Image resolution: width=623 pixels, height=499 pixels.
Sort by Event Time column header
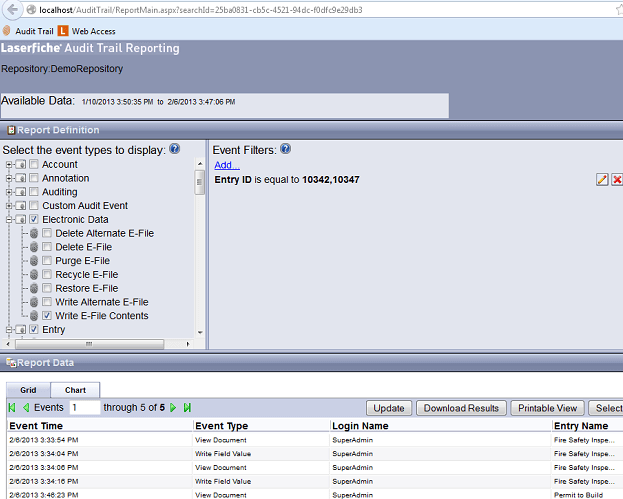click(36, 426)
